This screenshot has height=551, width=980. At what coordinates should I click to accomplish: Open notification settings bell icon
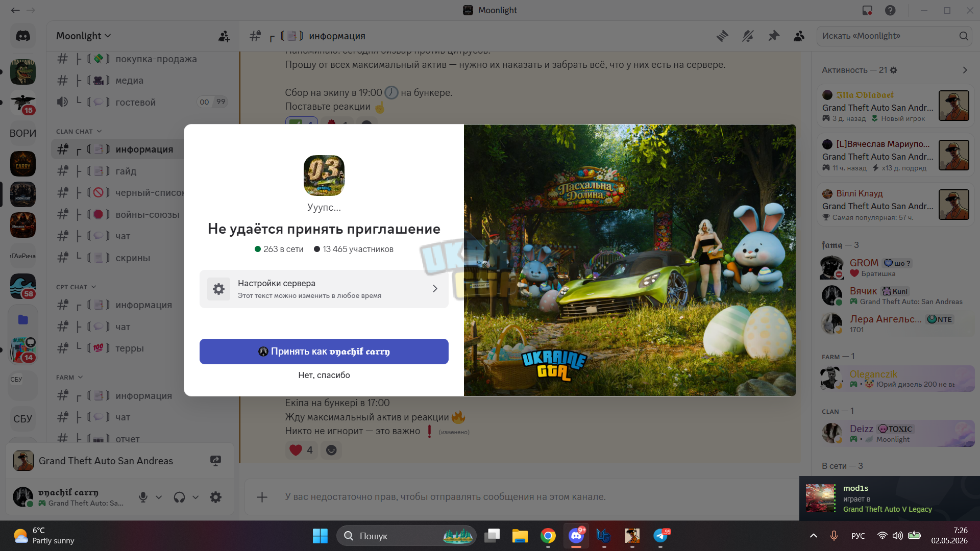pyautogui.click(x=748, y=36)
